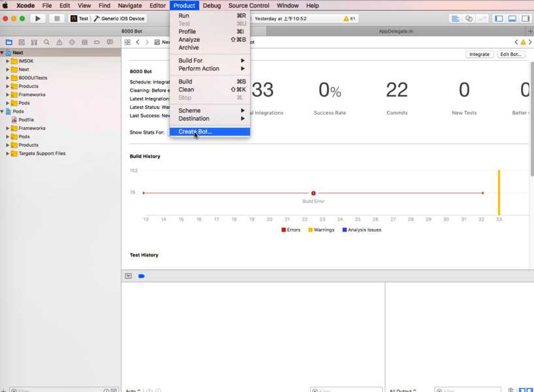The height and width of the screenshot is (392, 534).
Task: Choose Create Bot from Product menu
Action: (x=210, y=132)
